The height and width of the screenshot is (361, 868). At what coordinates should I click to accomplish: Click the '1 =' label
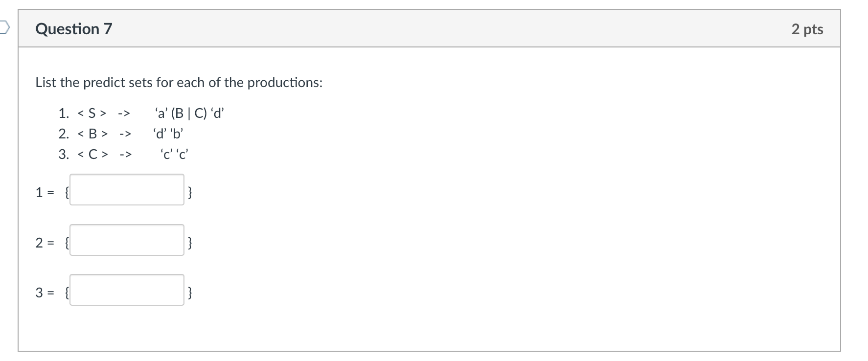click(x=45, y=193)
